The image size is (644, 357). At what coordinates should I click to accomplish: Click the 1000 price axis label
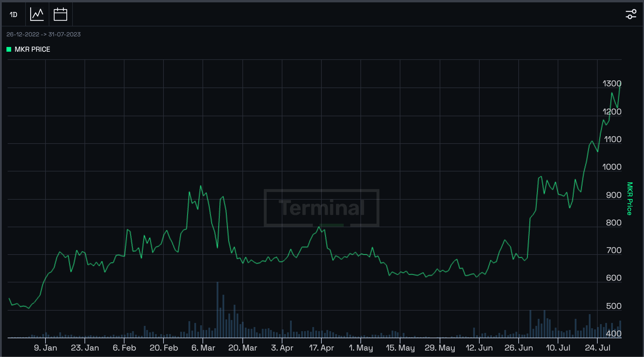612,167
